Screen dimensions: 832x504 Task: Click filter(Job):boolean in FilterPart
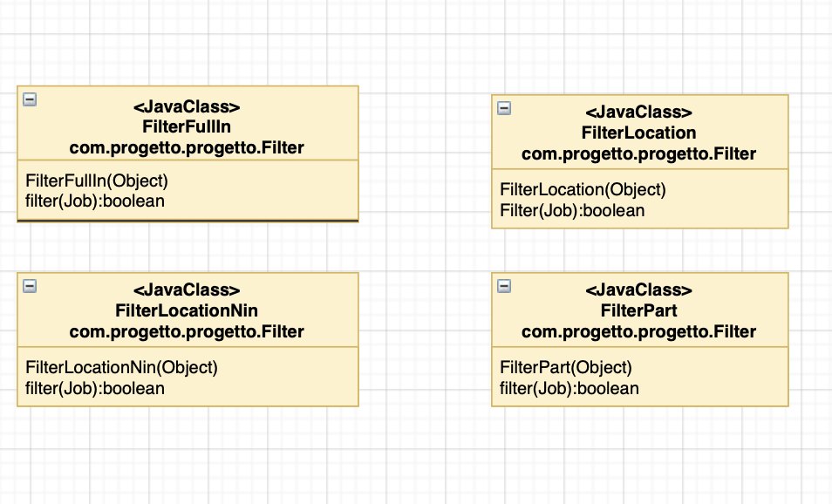point(569,388)
